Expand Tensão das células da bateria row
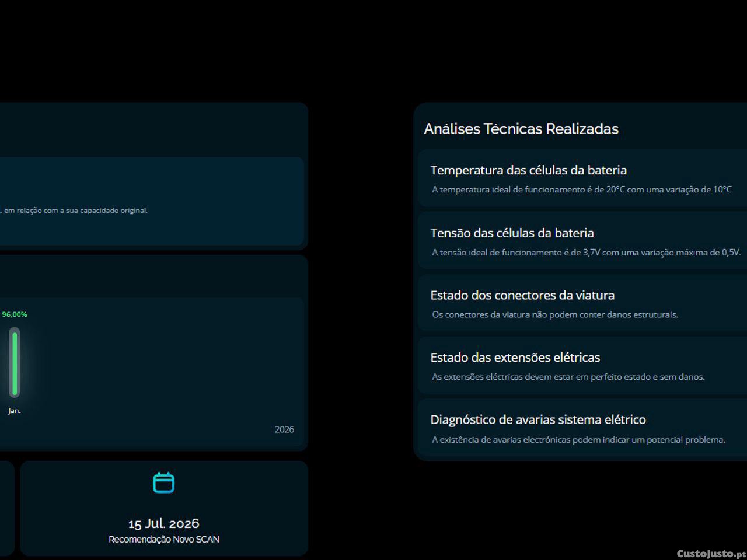 (x=512, y=233)
